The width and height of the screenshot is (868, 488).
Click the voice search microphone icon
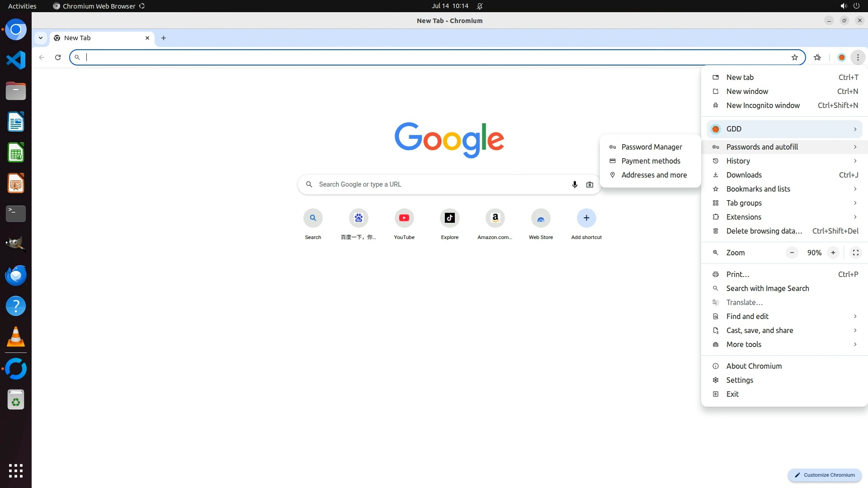[575, 184]
